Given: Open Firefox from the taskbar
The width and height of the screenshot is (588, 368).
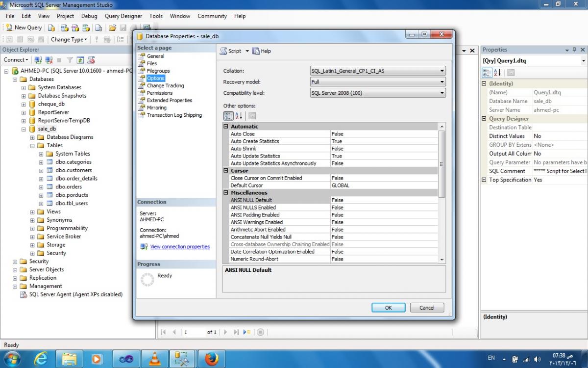Looking at the screenshot, I should (212, 359).
